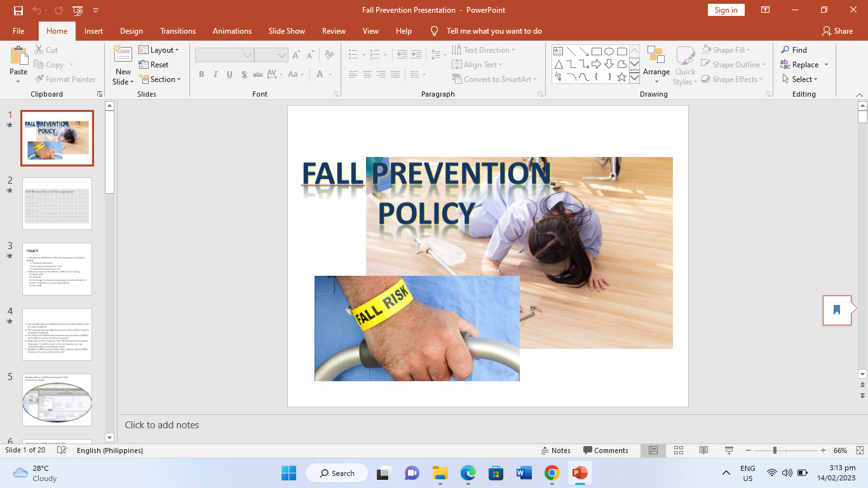The image size is (868, 488).
Task: Decrease font size with the smaller A
Action: pos(311,55)
